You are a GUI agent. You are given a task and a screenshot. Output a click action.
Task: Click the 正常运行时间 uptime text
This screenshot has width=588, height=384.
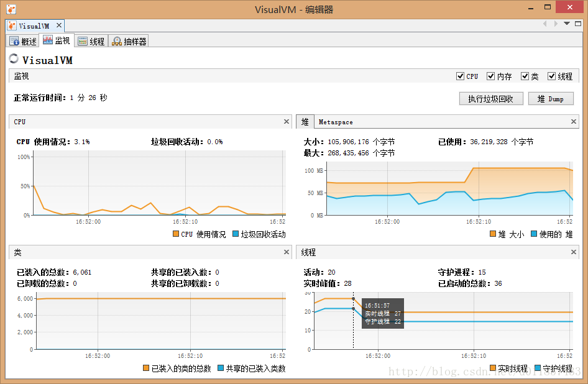pyautogui.click(x=61, y=98)
